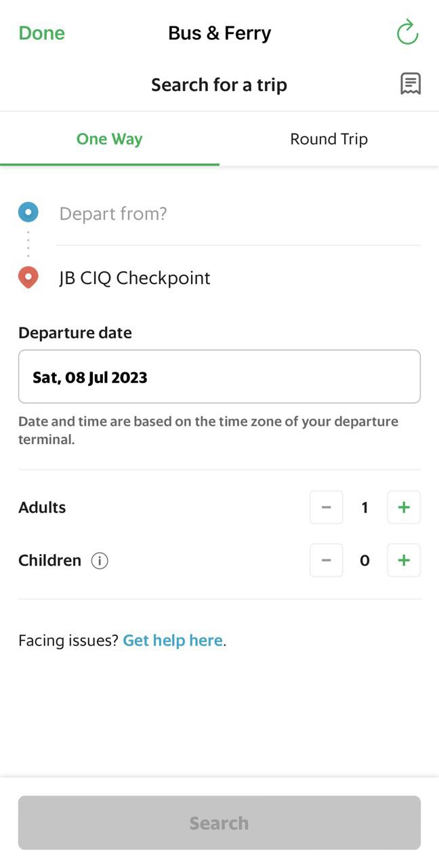Reduce Children count with minus button
The width and height of the screenshot is (439, 868).
(x=326, y=560)
